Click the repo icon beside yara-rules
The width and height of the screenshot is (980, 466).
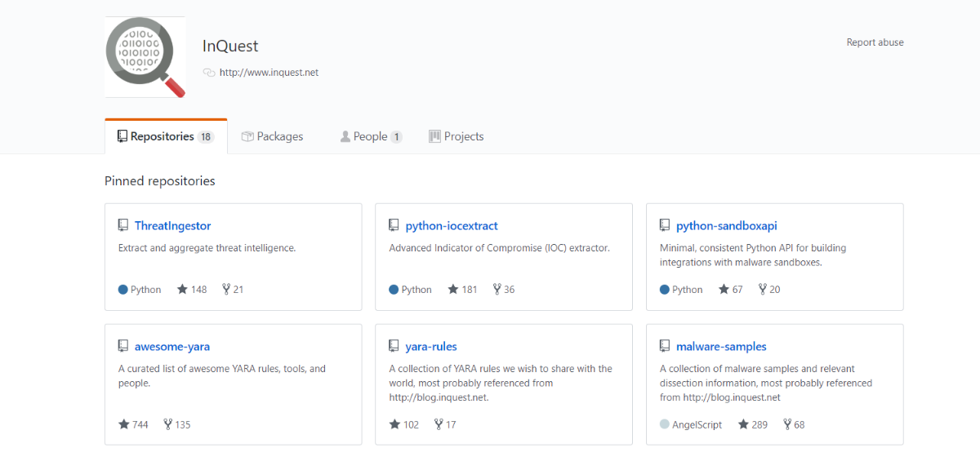pyautogui.click(x=394, y=347)
